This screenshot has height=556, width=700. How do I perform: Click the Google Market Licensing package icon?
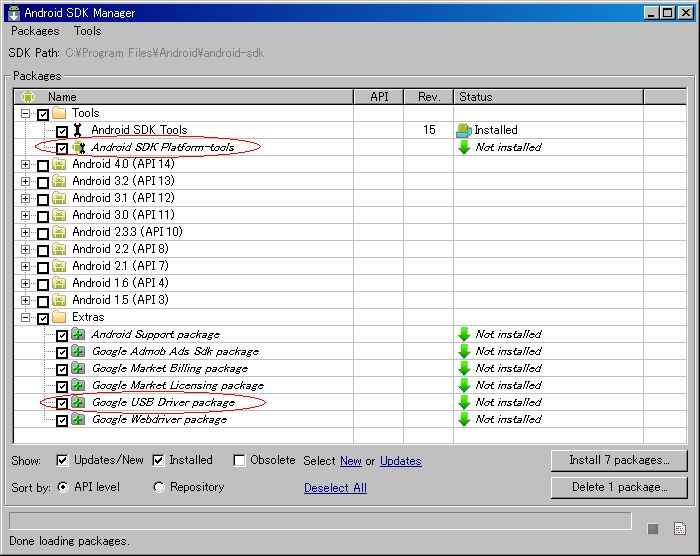tap(78, 385)
